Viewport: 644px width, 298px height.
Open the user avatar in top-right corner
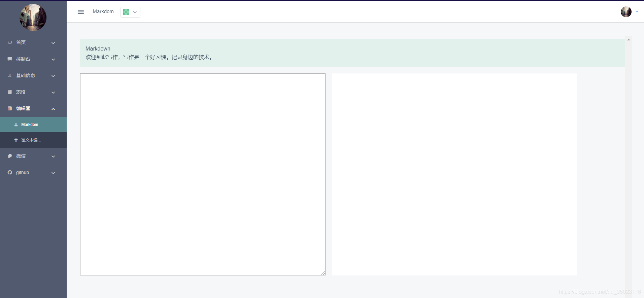(x=626, y=12)
